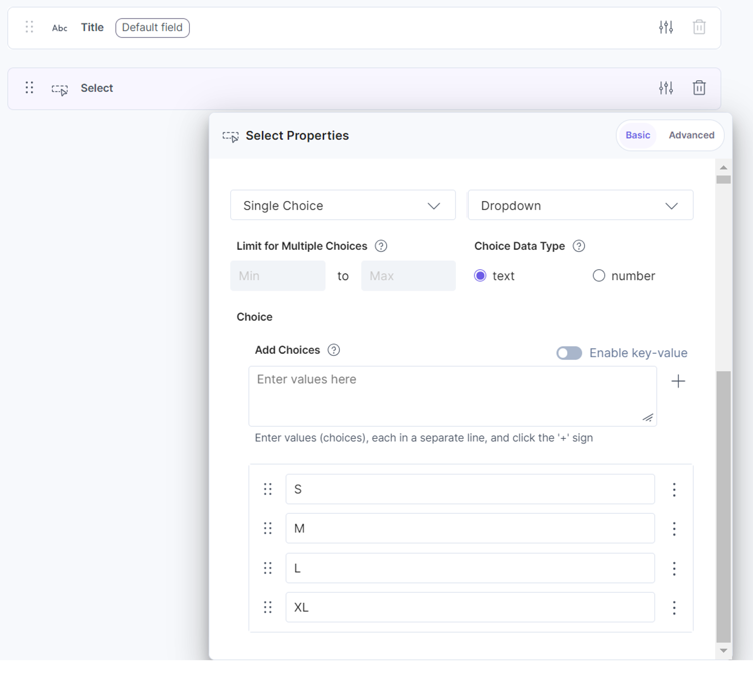Grab the drag handle of choice M
This screenshot has height=700, width=753.
point(268,528)
